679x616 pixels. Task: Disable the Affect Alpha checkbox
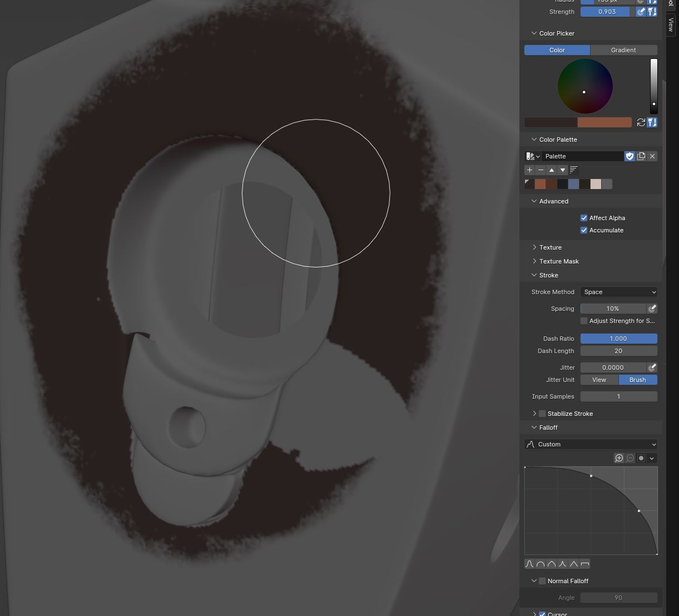tap(584, 218)
